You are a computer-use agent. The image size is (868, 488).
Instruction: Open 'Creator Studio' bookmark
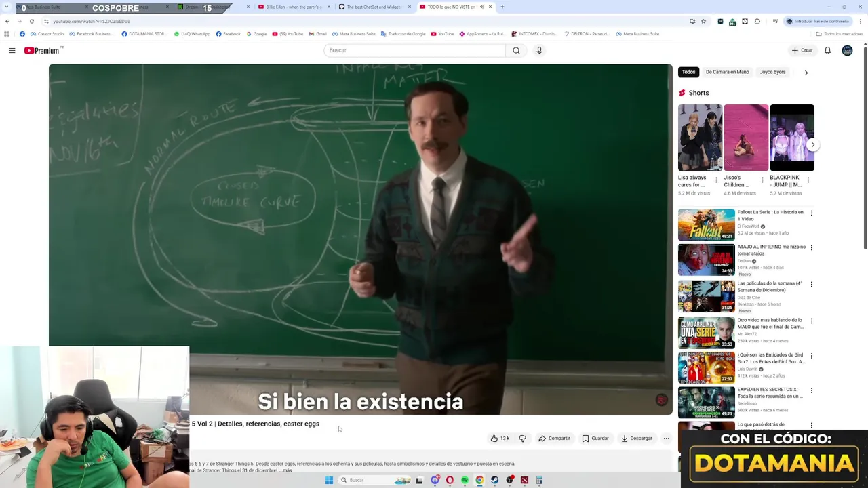click(x=47, y=34)
